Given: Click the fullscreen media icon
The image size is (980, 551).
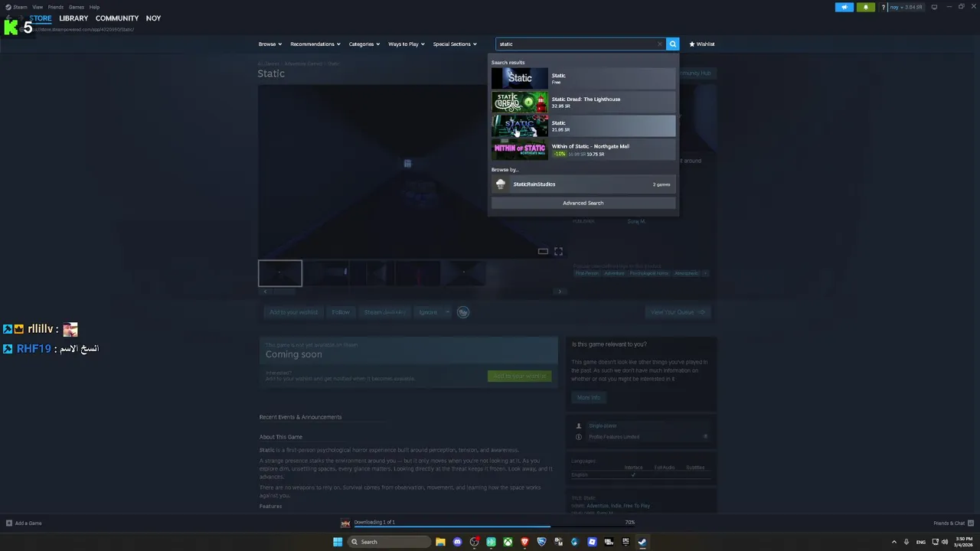Looking at the screenshot, I should point(558,251).
